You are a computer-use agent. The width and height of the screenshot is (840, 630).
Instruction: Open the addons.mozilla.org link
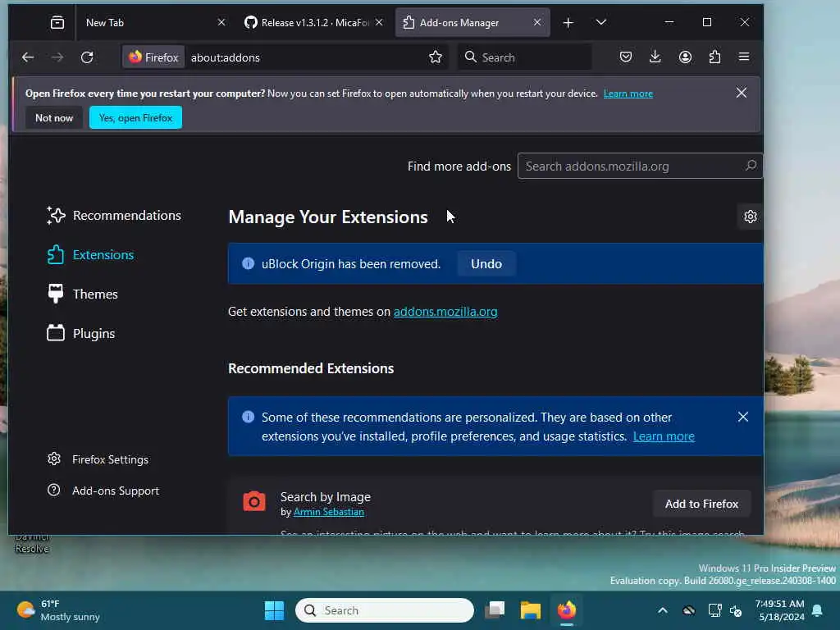click(445, 312)
